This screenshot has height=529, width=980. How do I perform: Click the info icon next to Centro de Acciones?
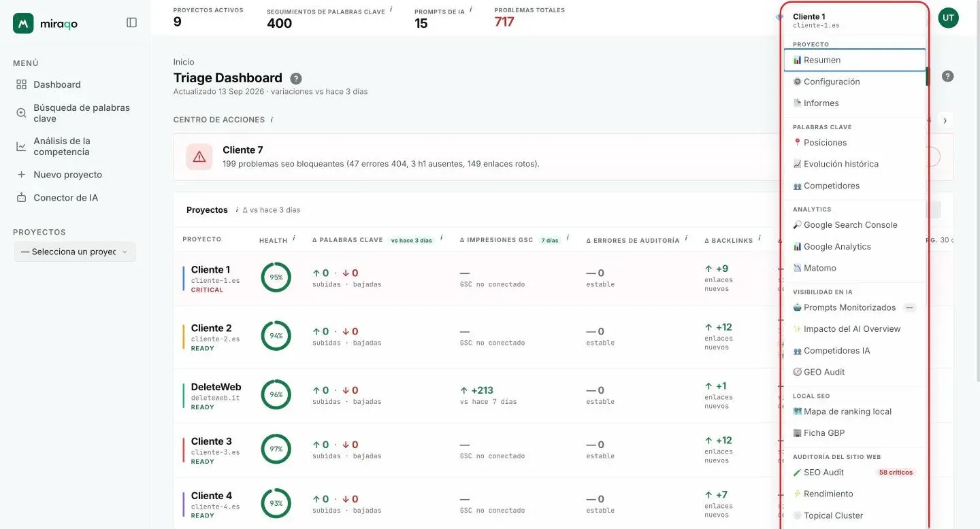tap(272, 120)
